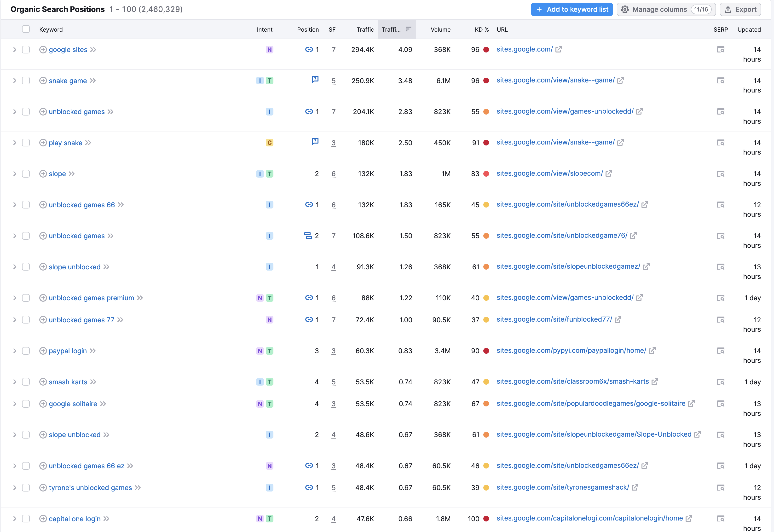Click featured snippet position icon in snake game row

coord(315,79)
